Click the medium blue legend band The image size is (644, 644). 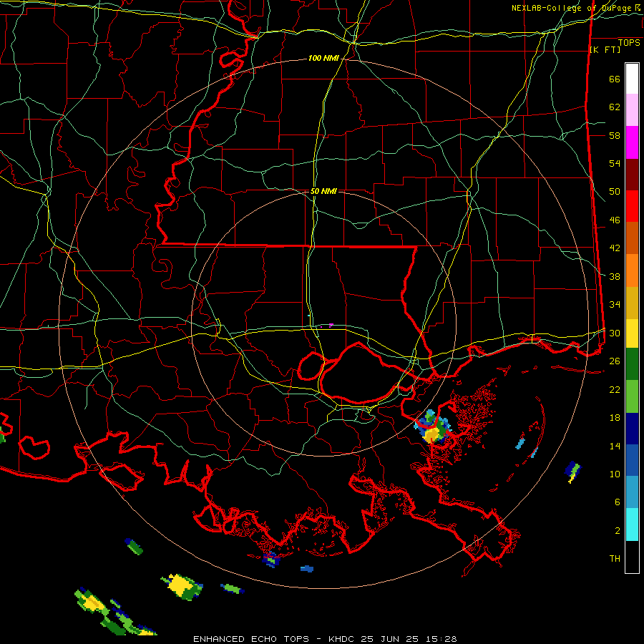pos(632,460)
